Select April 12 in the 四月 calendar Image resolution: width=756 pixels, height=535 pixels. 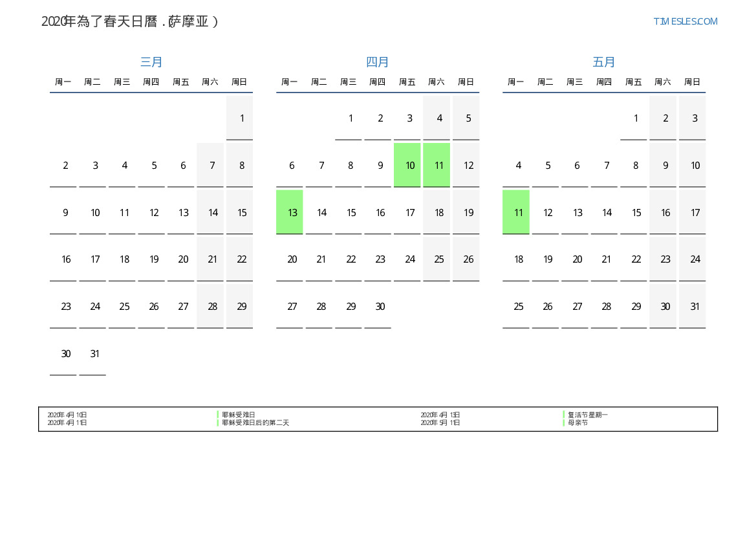point(466,165)
